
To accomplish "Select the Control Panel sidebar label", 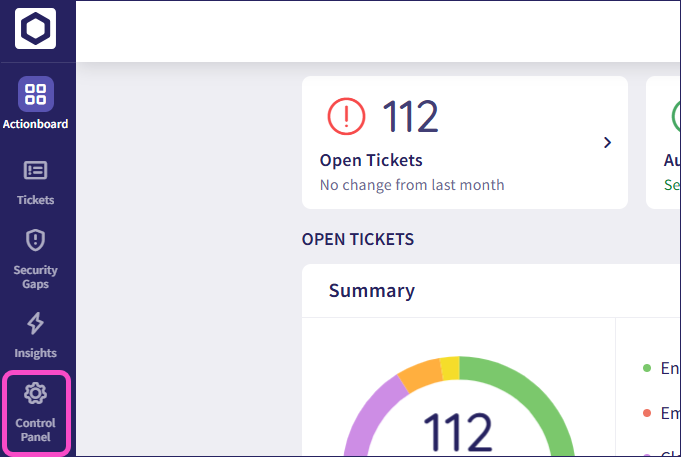I will coord(36,431).
